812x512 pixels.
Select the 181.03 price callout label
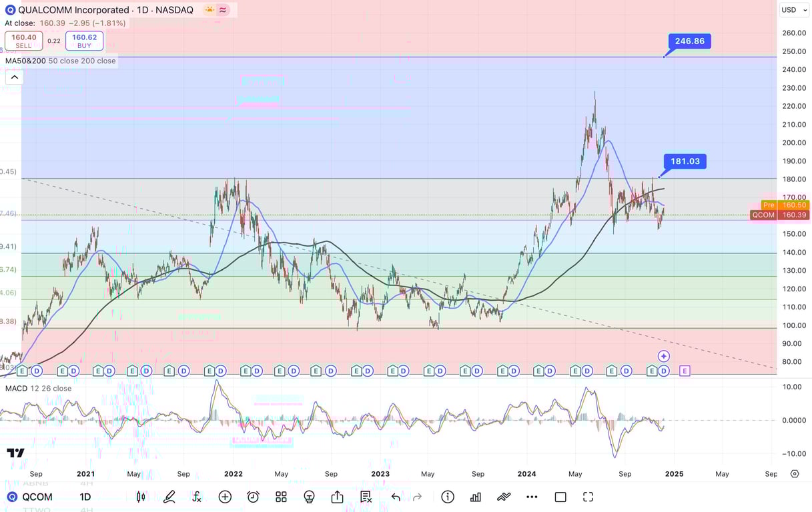click(685, 161)
